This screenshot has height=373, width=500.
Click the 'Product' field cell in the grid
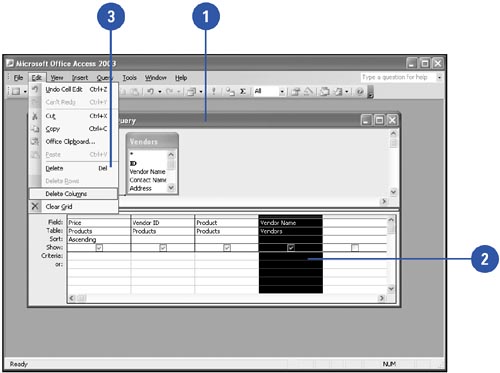(227, 222)
